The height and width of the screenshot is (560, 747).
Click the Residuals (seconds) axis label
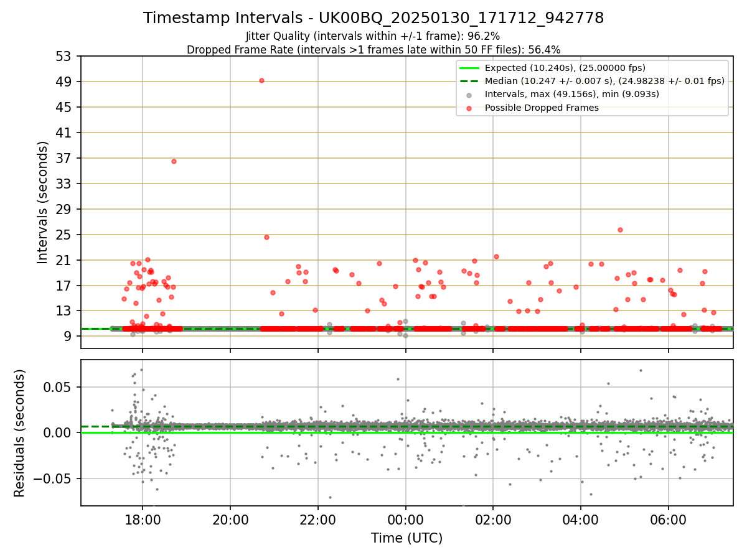click(20, 433)
